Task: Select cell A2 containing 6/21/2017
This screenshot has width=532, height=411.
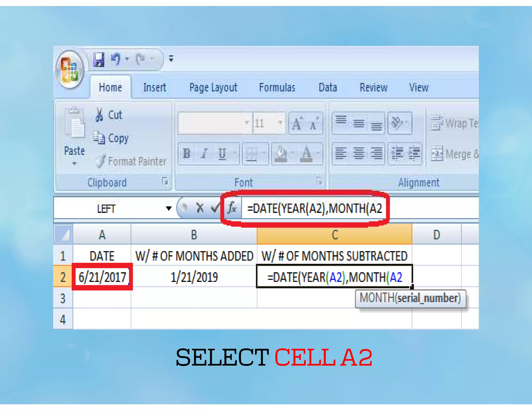Action: pyautogui.click(x=102, y=277)
